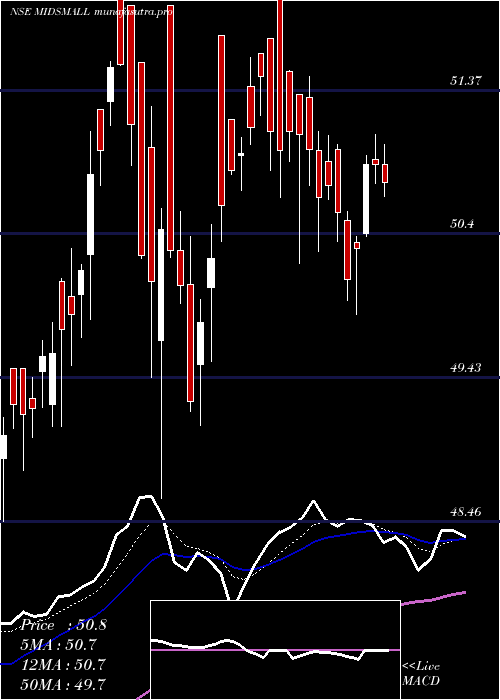Click the Price : 50.8 readout
The height and width of the screenshot is (700, 500).
[64, 625]
